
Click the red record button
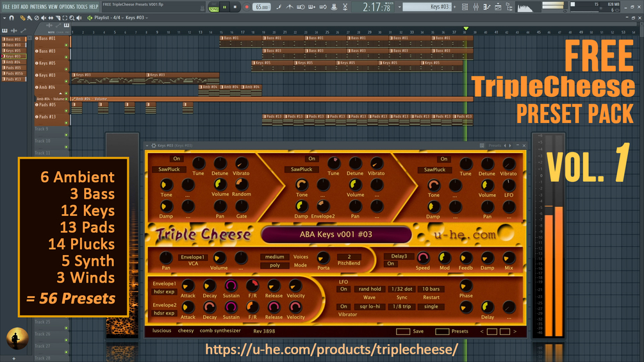[247, 7]
